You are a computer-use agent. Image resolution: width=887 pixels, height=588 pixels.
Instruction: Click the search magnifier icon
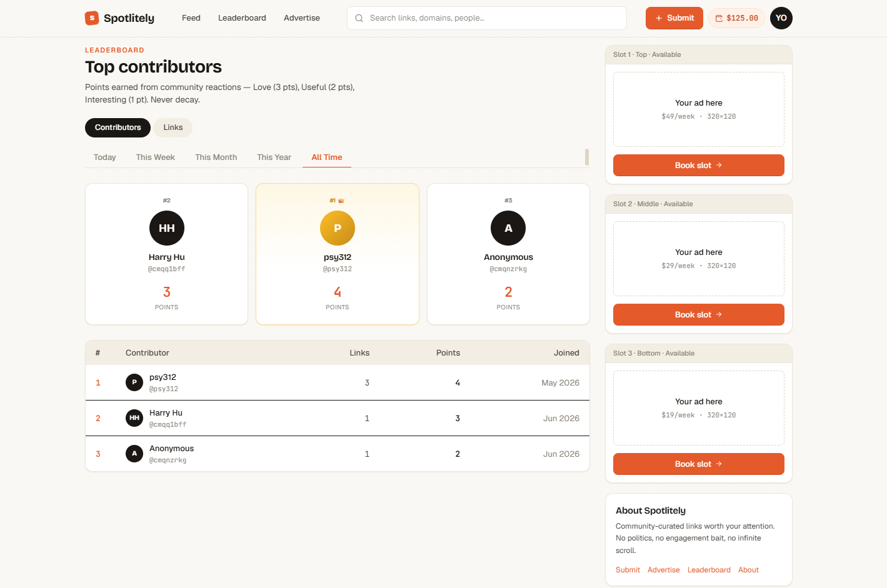(x=359, y=18)
